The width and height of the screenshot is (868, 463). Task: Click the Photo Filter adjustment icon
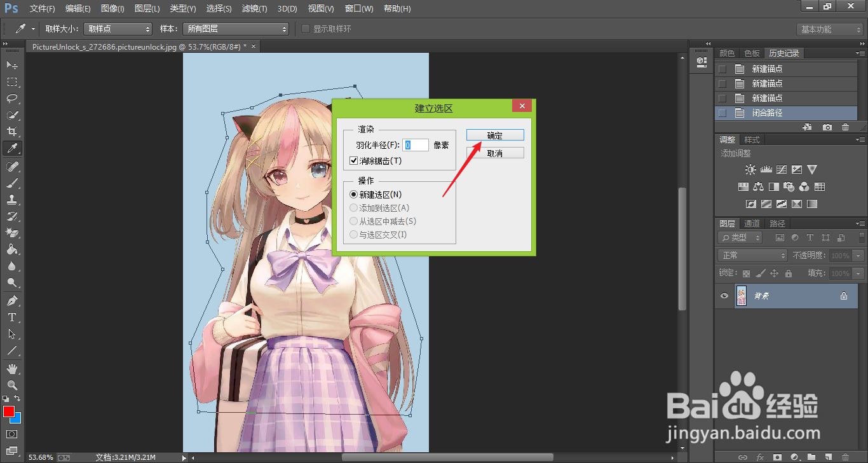(x=789, y=187)
